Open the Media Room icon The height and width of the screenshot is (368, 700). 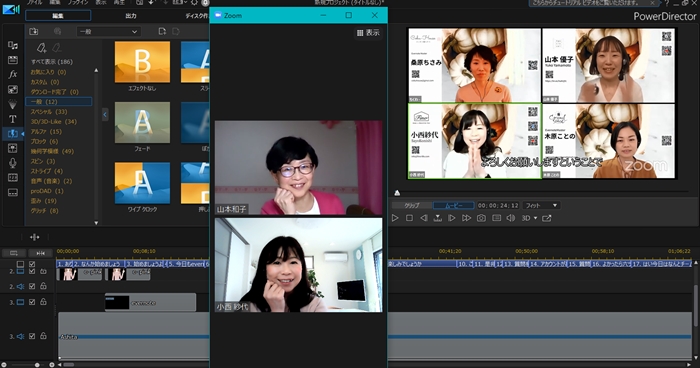[x=13, y=45]
